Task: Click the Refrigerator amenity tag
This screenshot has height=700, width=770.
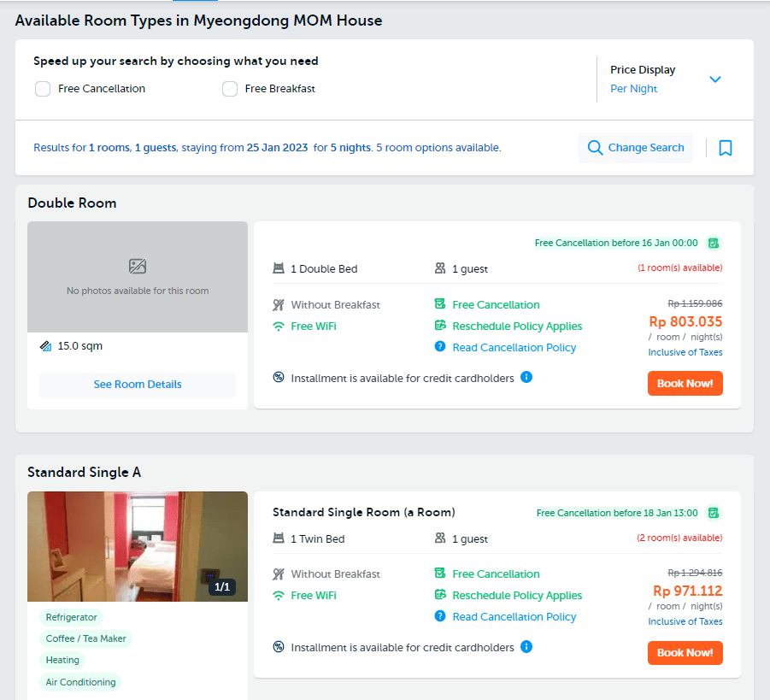Action: pos(71,617)
